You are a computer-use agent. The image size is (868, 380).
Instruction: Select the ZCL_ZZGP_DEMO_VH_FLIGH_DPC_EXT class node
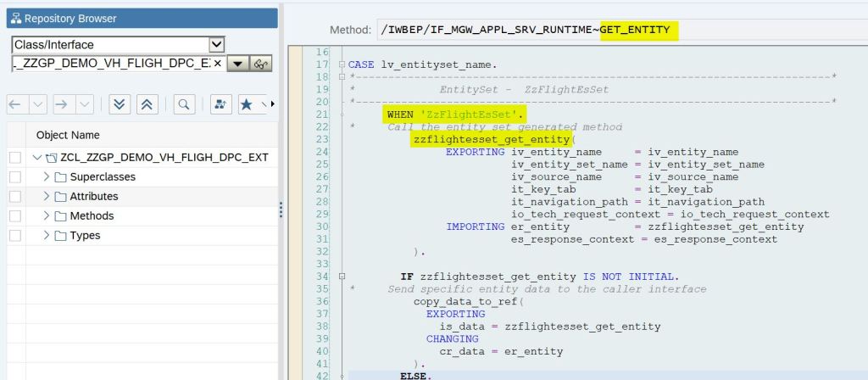pyautogui.click(x=164, y=158)
